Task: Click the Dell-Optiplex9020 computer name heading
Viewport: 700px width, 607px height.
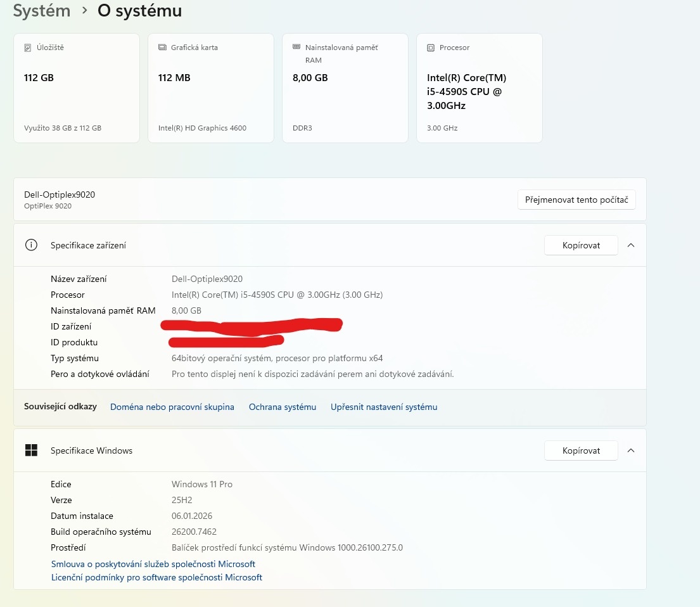Action: pos(60,195)
